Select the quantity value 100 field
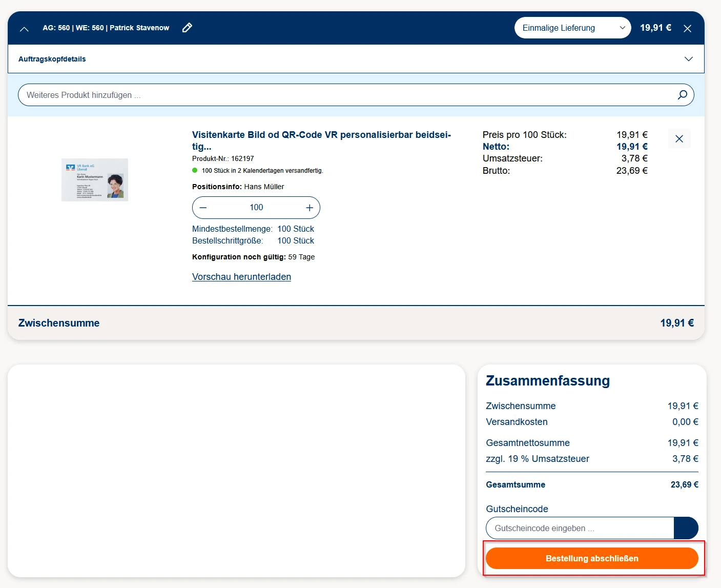Image resolution: width=721 pixels, height=588 pixels. (x=256, y=208)
